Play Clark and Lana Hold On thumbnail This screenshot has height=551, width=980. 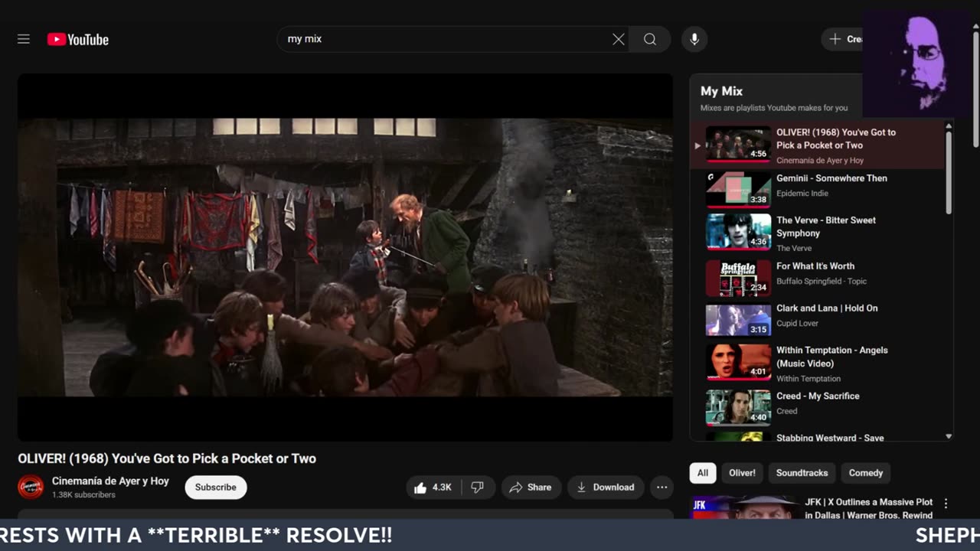click(738, 320)
